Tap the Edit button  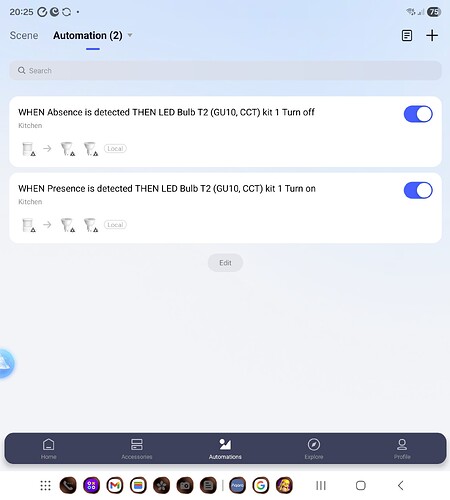click(x=225, y=263)
